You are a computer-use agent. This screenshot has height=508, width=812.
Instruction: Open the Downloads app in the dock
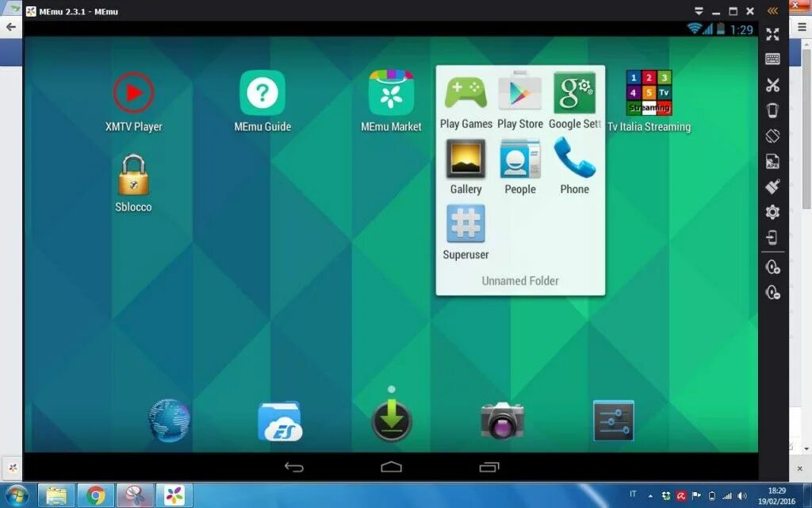pos(392,421)
